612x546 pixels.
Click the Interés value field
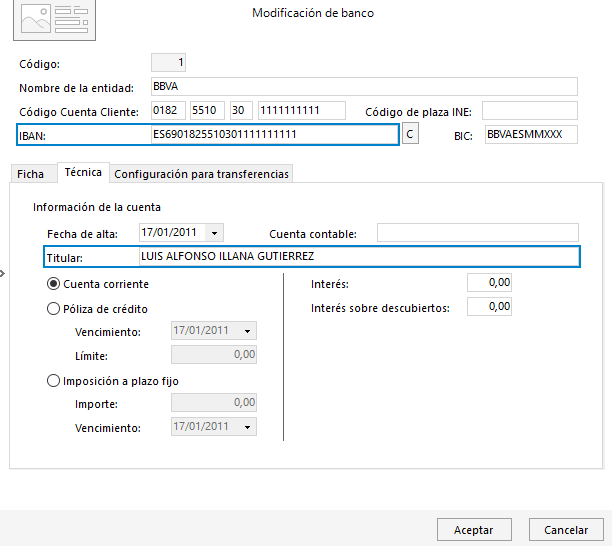[489, 283]
